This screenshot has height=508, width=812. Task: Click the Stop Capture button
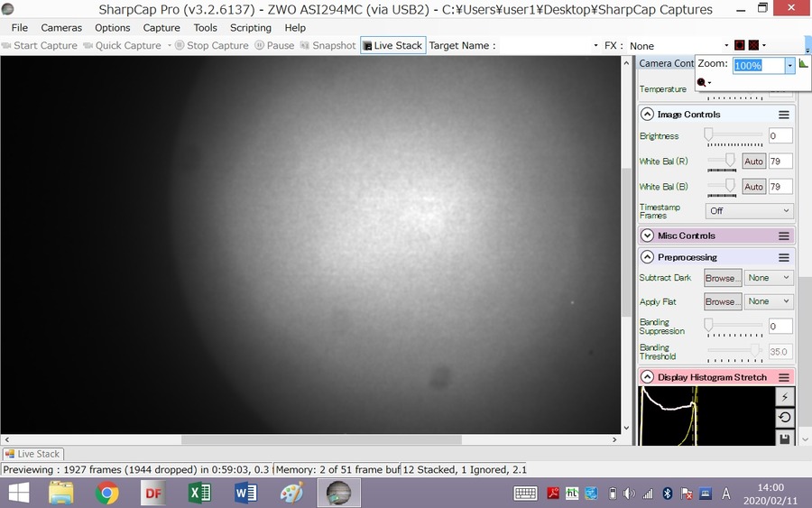[x=211, y=46]
